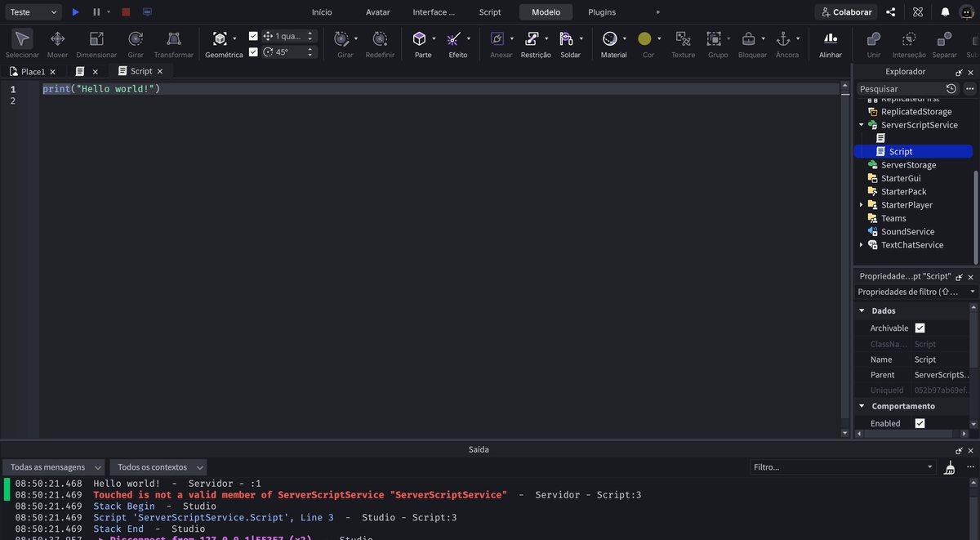Viewport: 980px width, 540px height.
Task: Toggle the Enabled property checkbox
Action: (920, 423)
